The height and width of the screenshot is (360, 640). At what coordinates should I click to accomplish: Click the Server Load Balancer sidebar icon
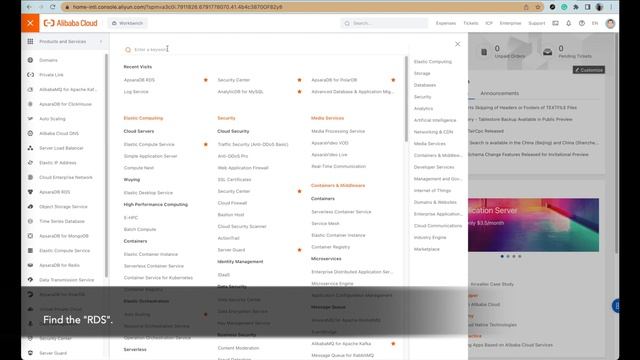[x=30, y=148]
